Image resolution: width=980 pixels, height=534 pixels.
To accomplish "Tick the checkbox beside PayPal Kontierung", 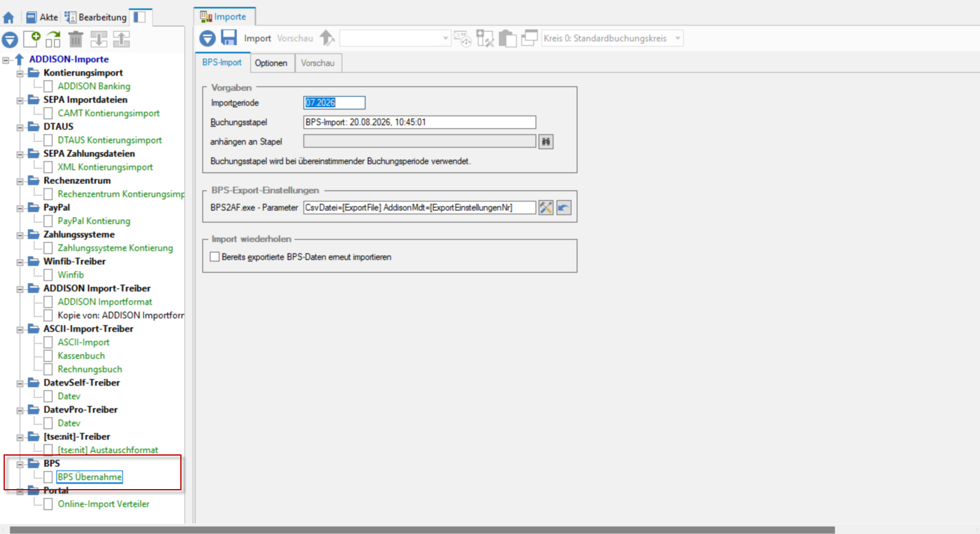I will pyautogui.click(x=49, y=221).
